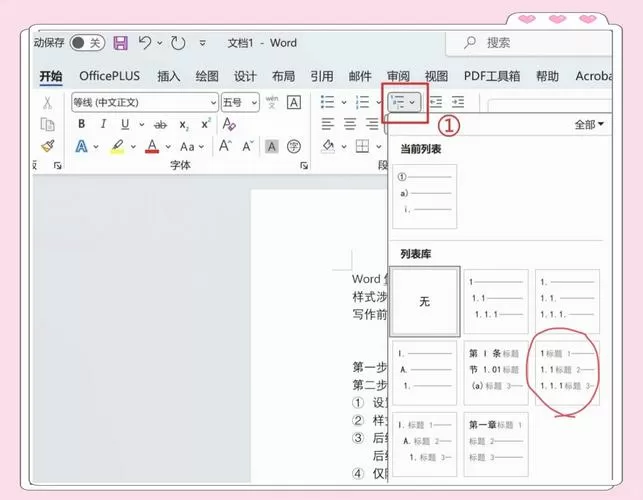Apply the red font color
This screenshot has height=500, width=643.
152,146
